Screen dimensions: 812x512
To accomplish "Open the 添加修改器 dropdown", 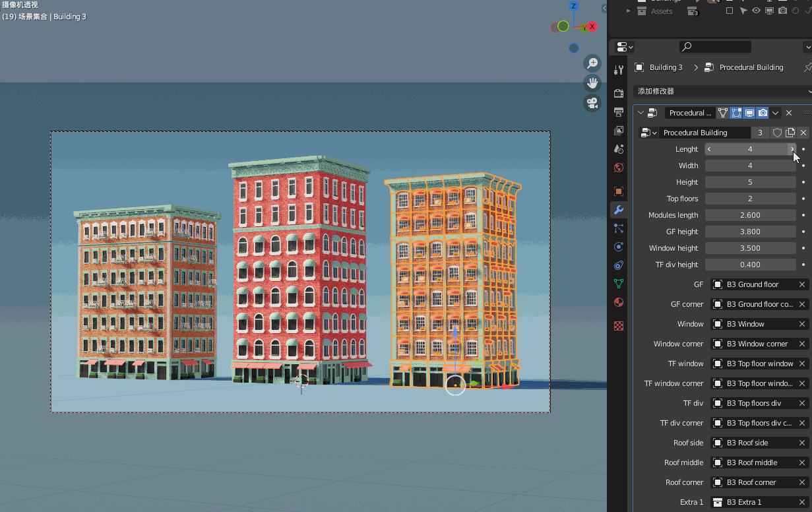I will click(x=723, y=91).
